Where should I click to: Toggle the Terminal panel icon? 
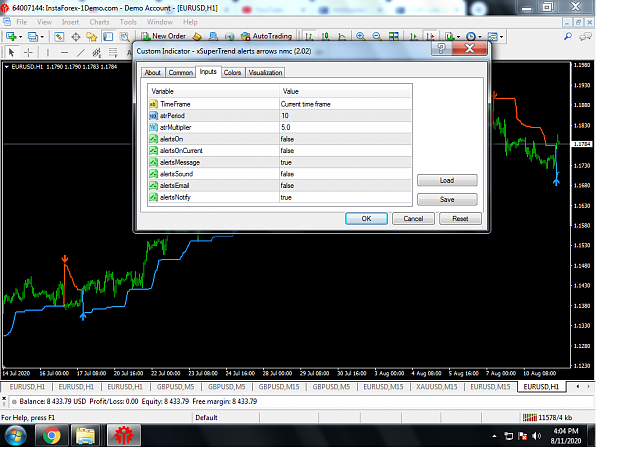pos(108,37)
